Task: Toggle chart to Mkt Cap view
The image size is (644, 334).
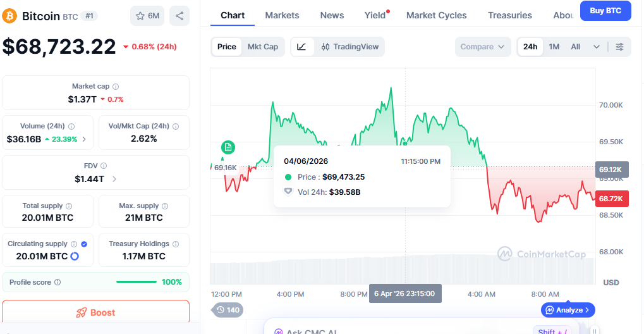Action: [x=262, y=47]
